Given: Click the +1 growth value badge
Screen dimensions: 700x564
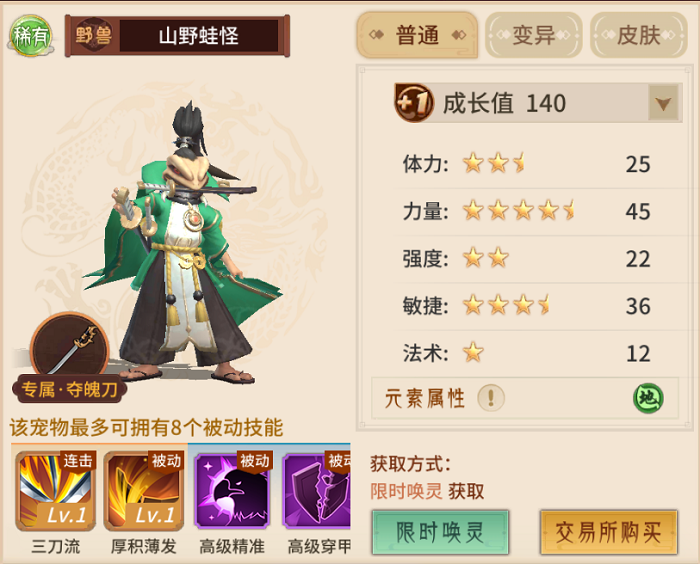Looking at the screenshot, I should click(414, 103).
